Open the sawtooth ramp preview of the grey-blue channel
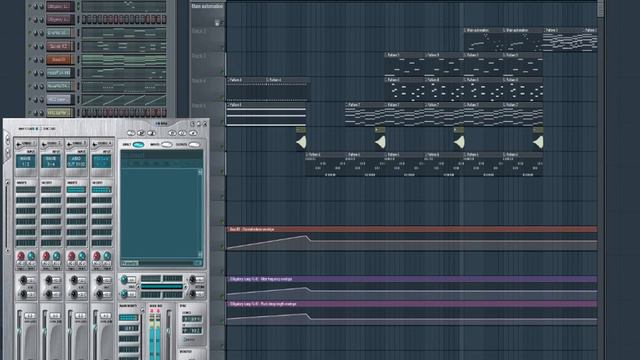The image size is (640, 360). point(124,99)
